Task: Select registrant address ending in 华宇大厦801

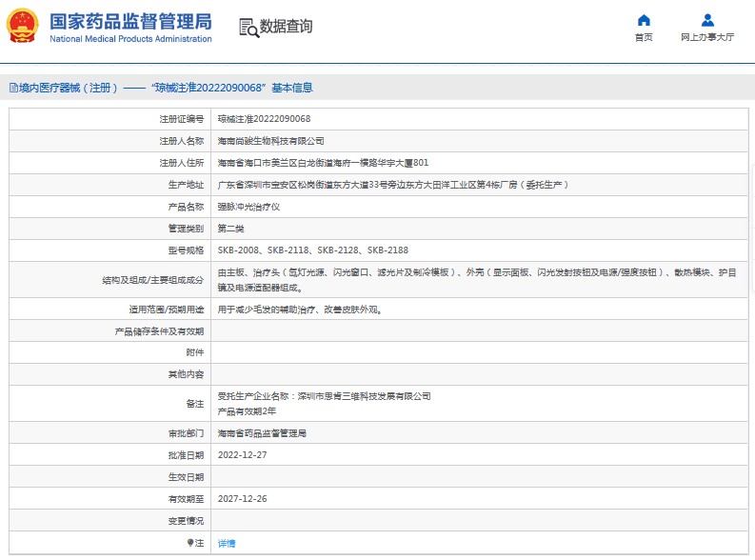Action: point(323,163)
